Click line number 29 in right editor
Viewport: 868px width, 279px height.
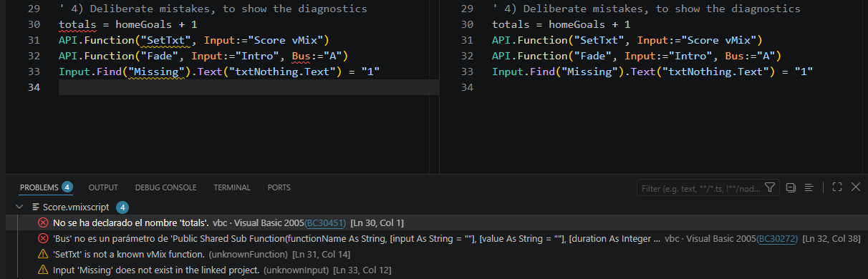467,9
